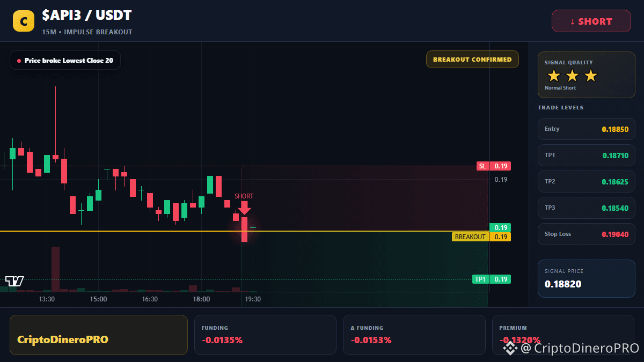Viewport: 644px width, 362px height.
Task: Click the TP2 0.18625 level row
Action: (x=587, y=181)
